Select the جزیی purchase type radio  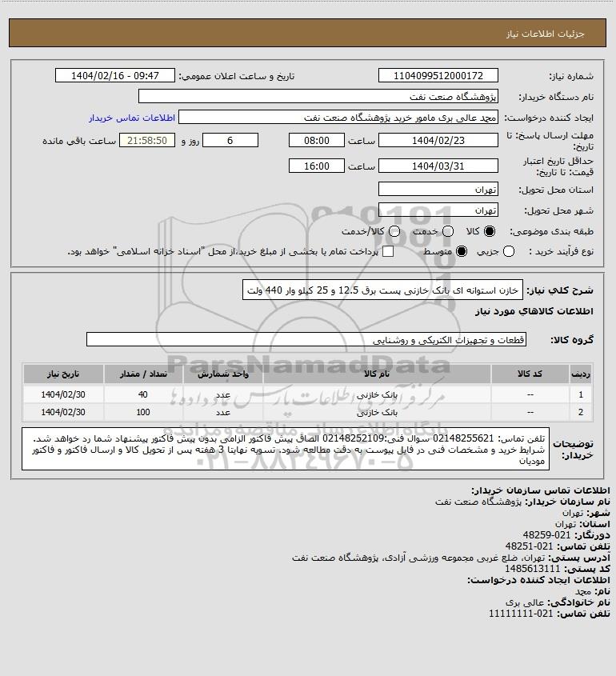pyautogui.click(x=509, y=251)
